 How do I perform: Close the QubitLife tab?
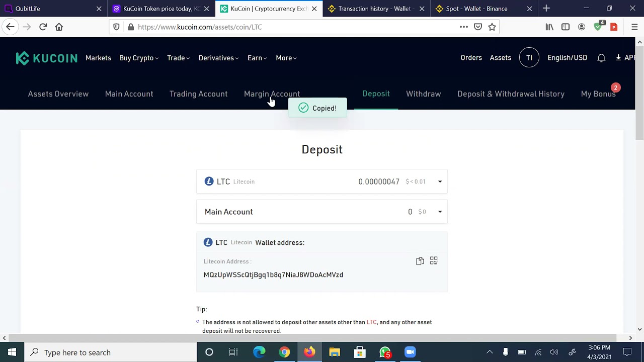pyautogui.click(x=99, y=9)
